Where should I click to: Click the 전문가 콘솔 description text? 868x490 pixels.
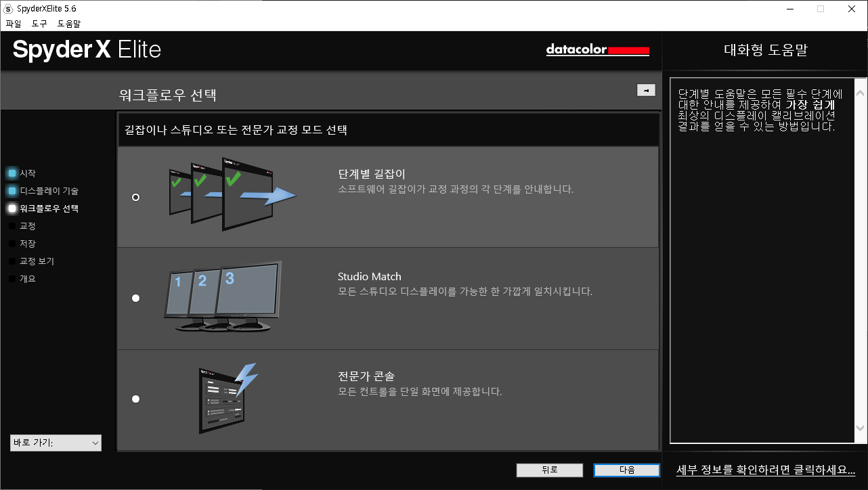[420, 392]
